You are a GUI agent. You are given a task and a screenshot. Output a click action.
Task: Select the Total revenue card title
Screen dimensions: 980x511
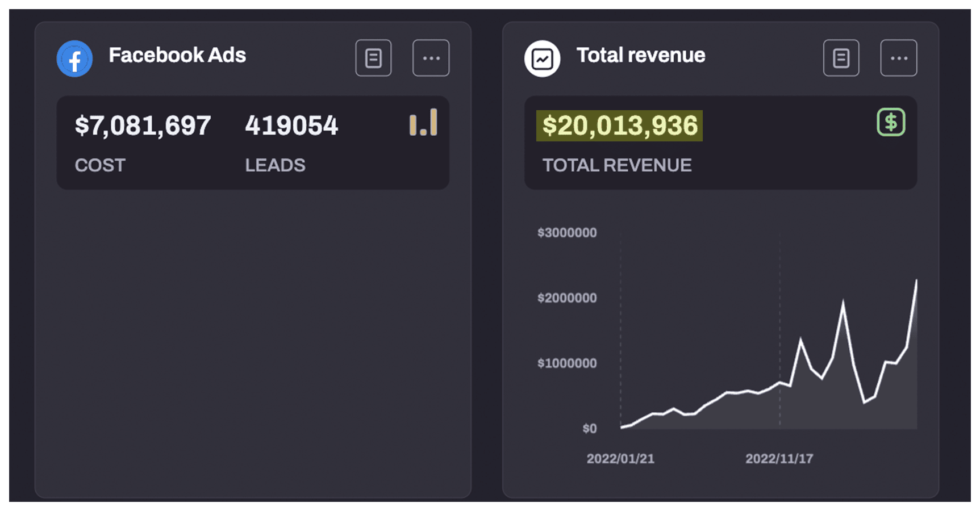pos(641,56)
